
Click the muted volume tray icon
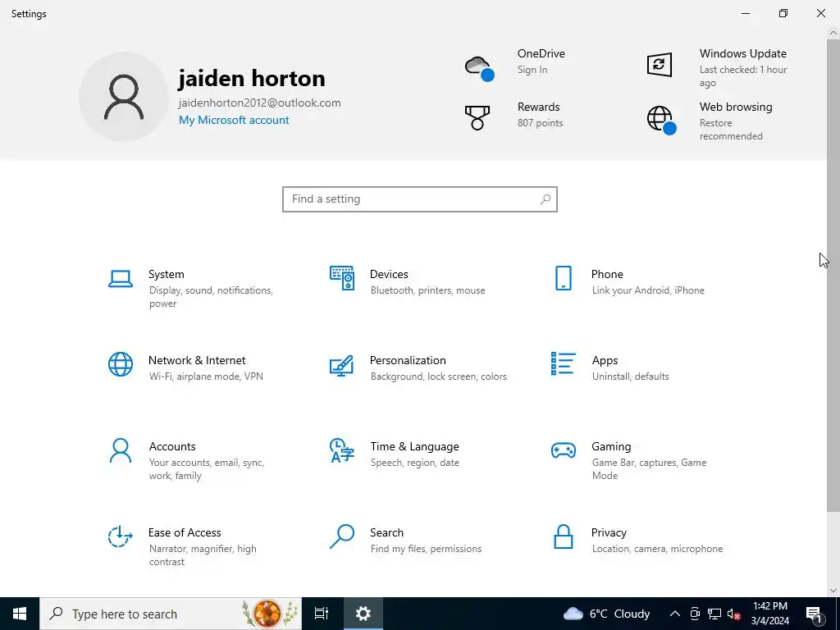733,614
